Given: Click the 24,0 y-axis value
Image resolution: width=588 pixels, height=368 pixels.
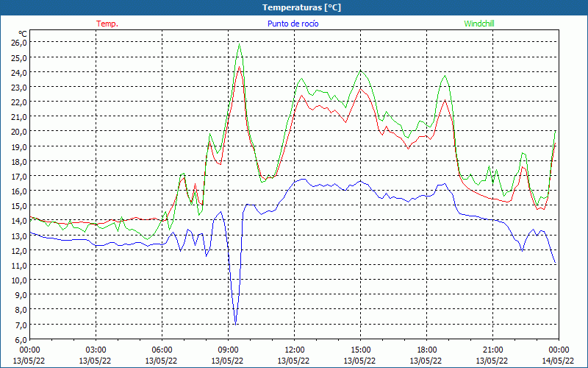Looking at the screenshot, I should click(x=19, y=72).
